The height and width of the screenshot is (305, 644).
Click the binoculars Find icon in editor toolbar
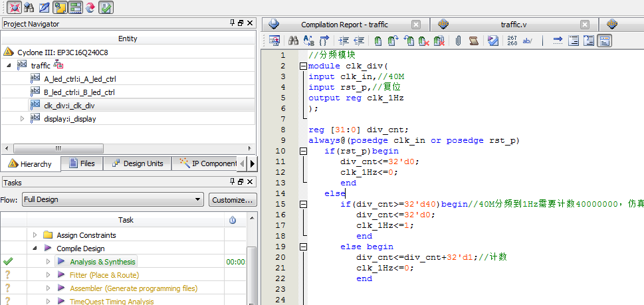pos(292,41)
